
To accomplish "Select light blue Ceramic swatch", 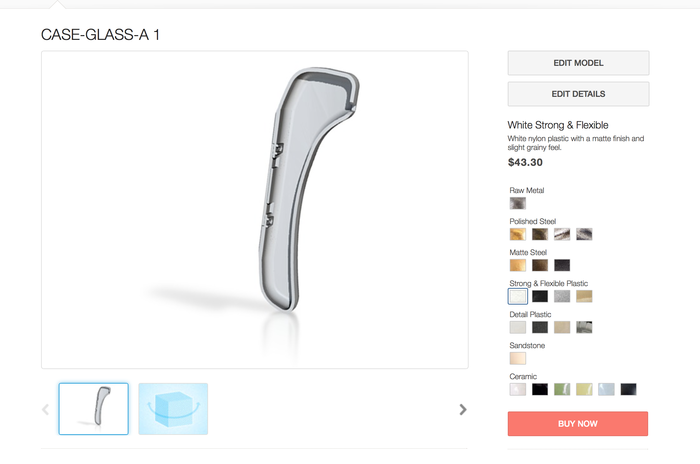I will [606, 389].
